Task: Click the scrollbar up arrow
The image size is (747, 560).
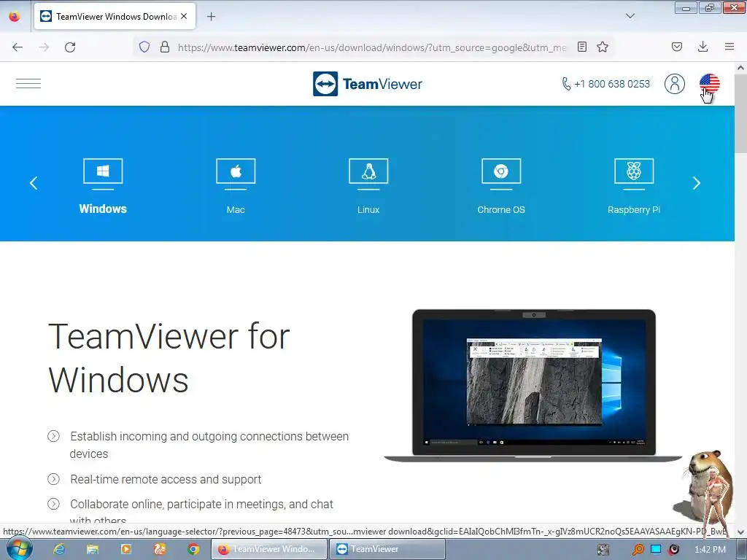Action: click(x=740, y=68)
